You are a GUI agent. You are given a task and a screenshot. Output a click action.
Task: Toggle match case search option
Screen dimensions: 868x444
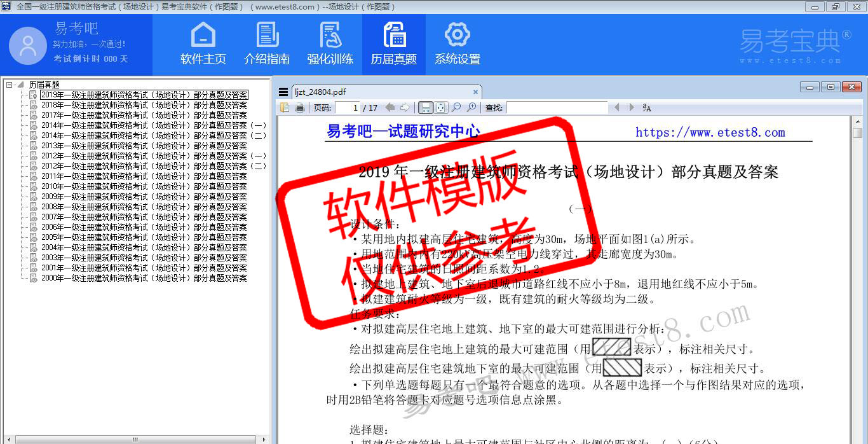tap(647, 108)
